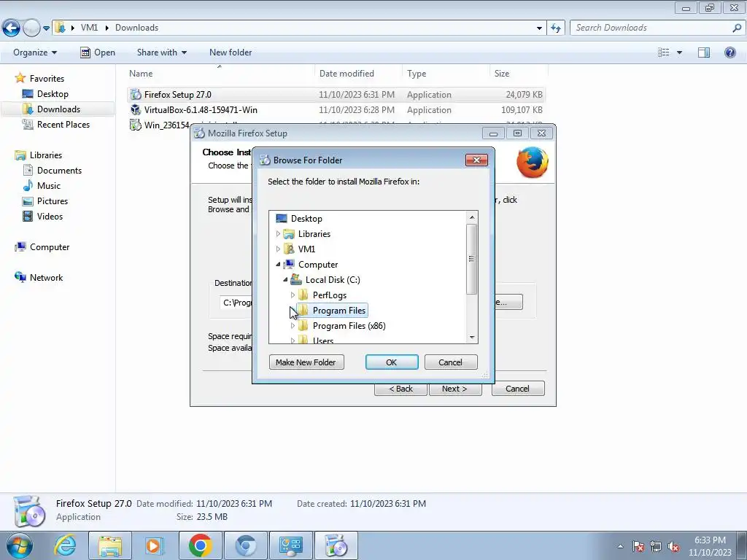Click the taskbar clock showing 6:33 PM
The image size is (747, 560).
710,546
